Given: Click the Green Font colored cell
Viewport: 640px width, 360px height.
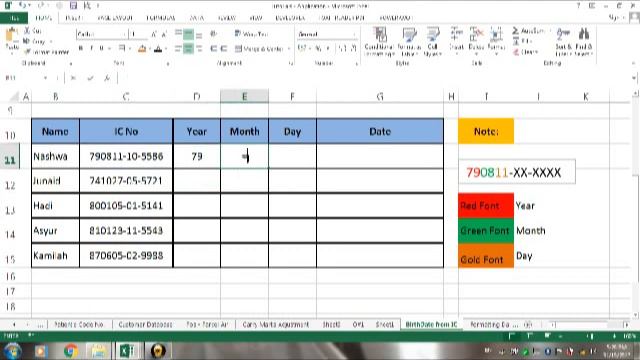Looking at the screenshot, I should (486, 231).
